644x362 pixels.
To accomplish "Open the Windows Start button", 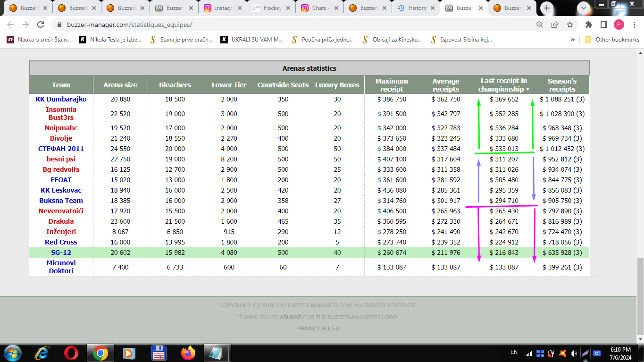I will coord(12,353).
